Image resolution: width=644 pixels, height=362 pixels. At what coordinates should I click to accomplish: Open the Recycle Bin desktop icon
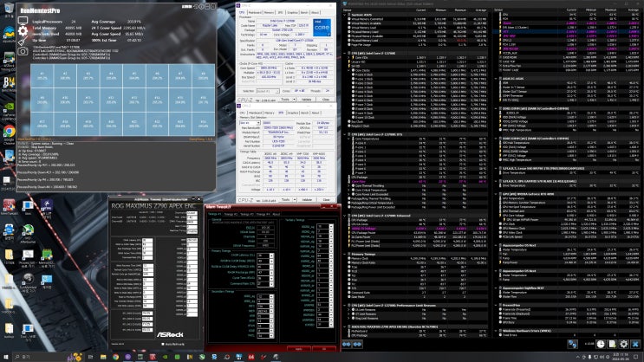coord(9,10)
